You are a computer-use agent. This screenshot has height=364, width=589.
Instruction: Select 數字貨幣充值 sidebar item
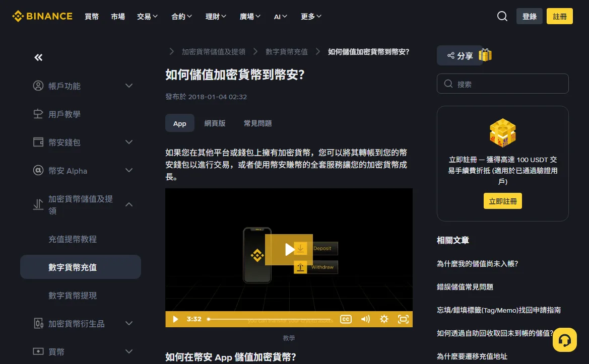(x=81, y=267)
